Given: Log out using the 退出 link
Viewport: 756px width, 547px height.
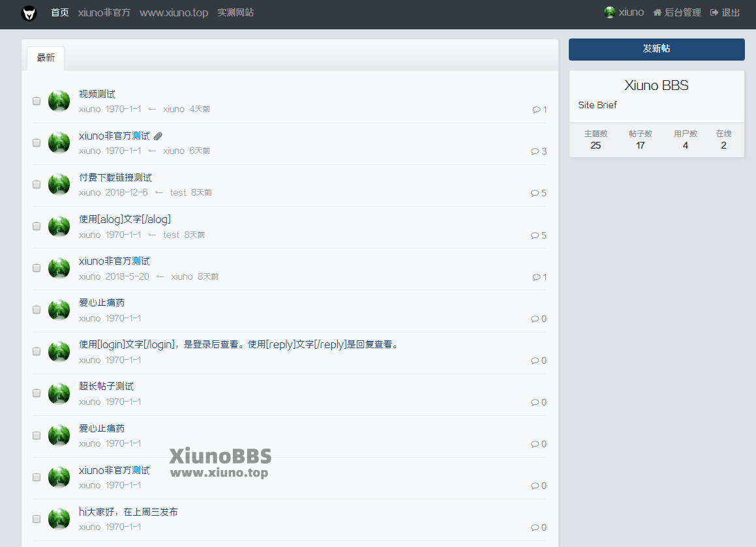Looking at the screenshot, I should 725,12.
